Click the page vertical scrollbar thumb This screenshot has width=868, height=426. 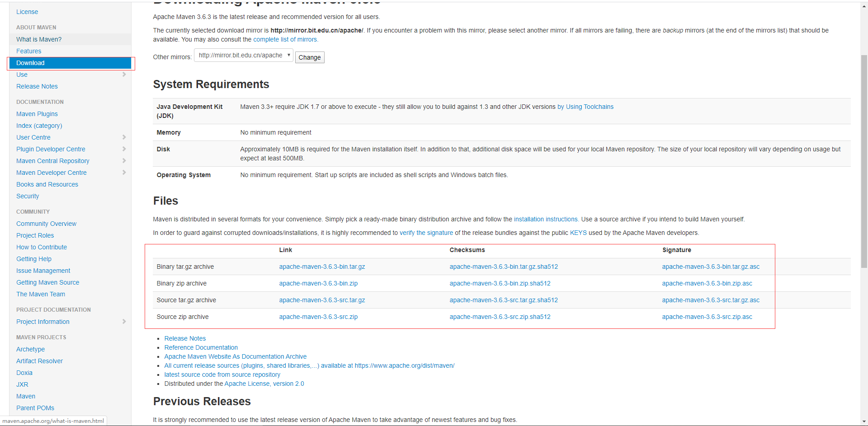[x=864, y=162]
